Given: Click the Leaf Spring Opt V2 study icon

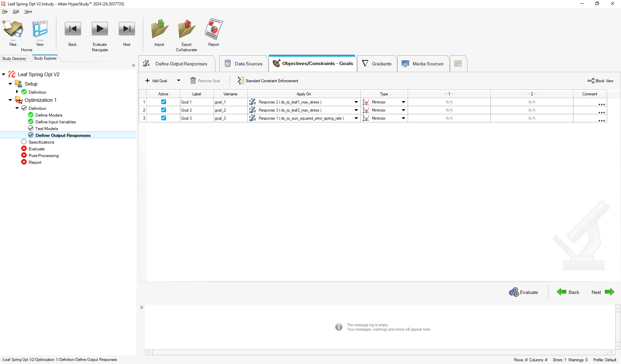Looking at the screenshot, I should [x=12, y=74].
